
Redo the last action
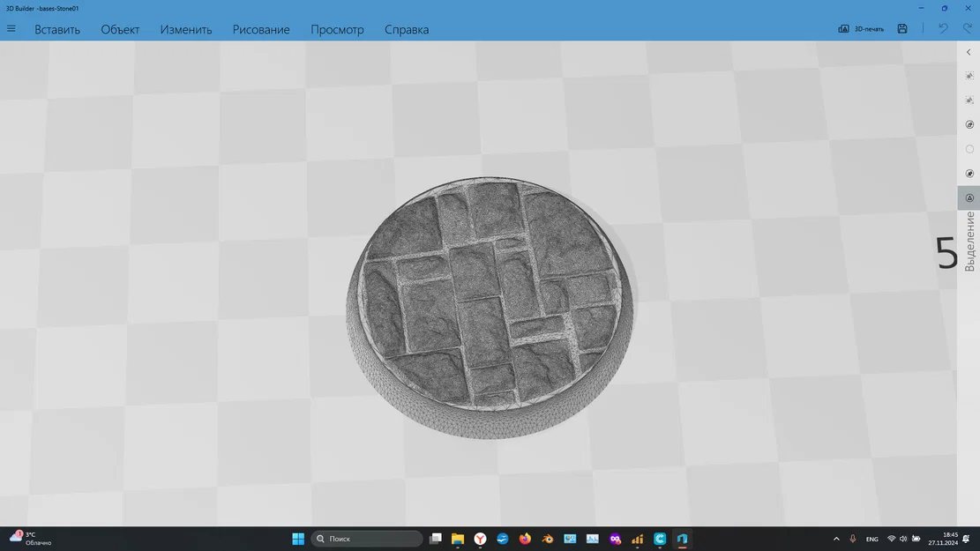[x=968, y=28]
